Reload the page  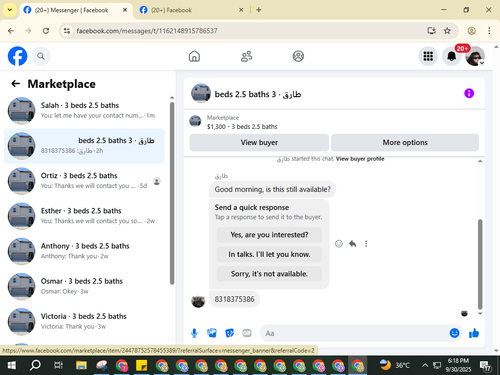click(x=46, y=31)
